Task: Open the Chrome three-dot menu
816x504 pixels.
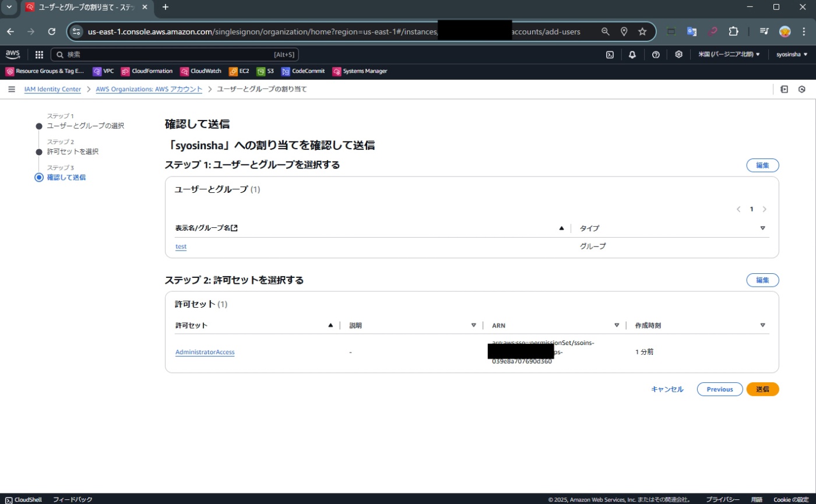Action: (x=804, y=31)
